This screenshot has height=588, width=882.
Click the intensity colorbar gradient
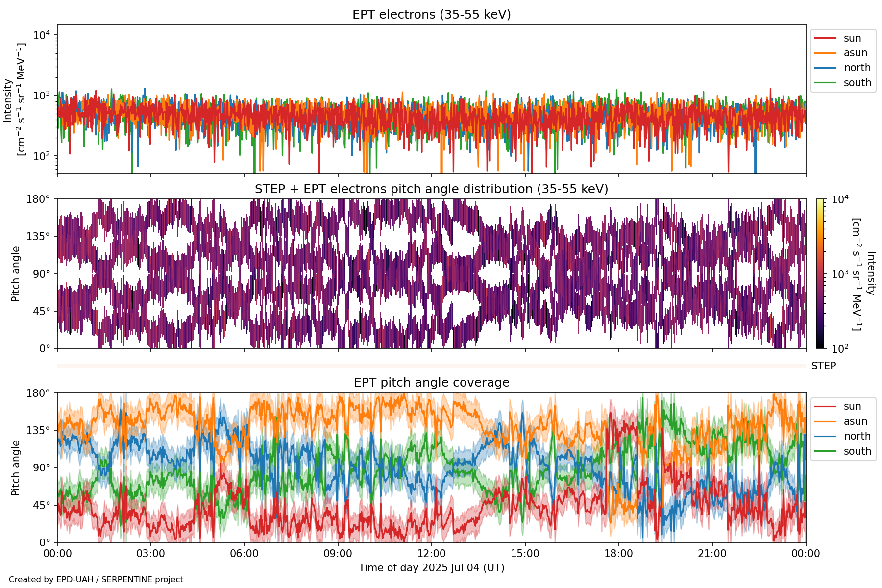click(820, 273)
